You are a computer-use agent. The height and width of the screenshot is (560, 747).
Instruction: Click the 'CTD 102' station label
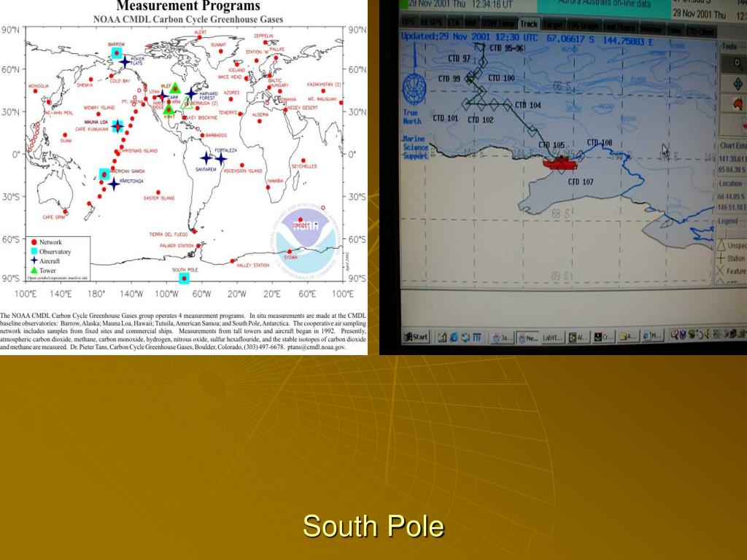[x=481, y=120]
